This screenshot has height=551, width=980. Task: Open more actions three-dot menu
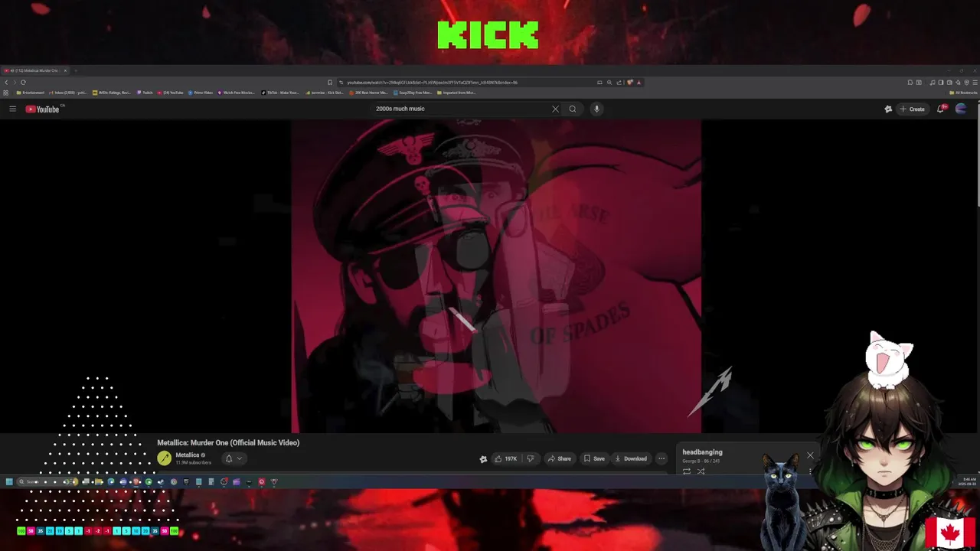pos(661,458)
